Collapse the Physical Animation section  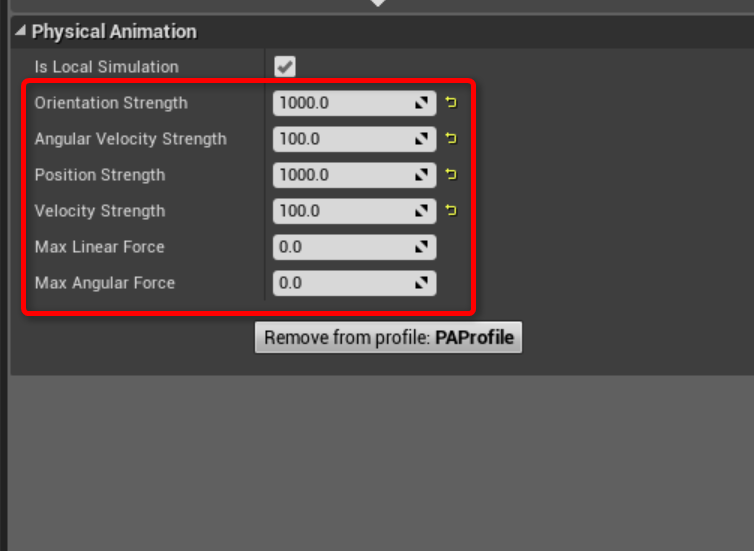(20, 31)
